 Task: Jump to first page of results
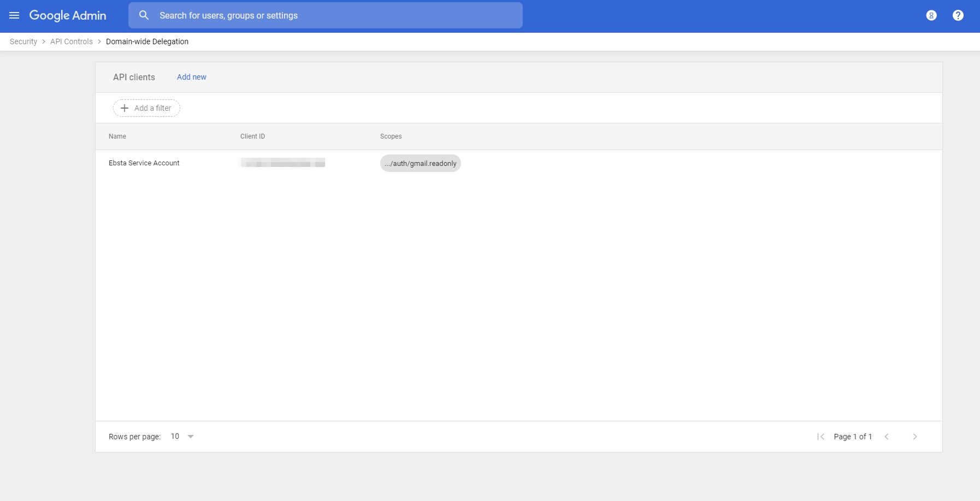click(x=820, y=437)
